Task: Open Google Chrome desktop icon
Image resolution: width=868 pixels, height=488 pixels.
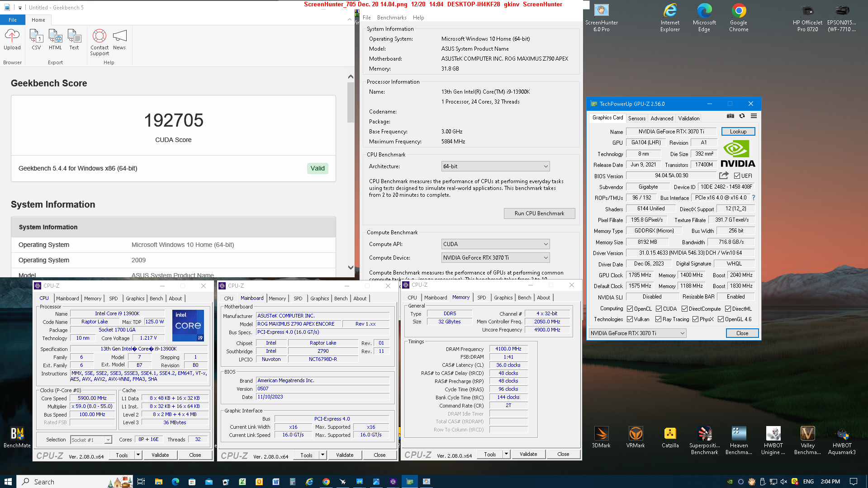Action: (739, 18)
